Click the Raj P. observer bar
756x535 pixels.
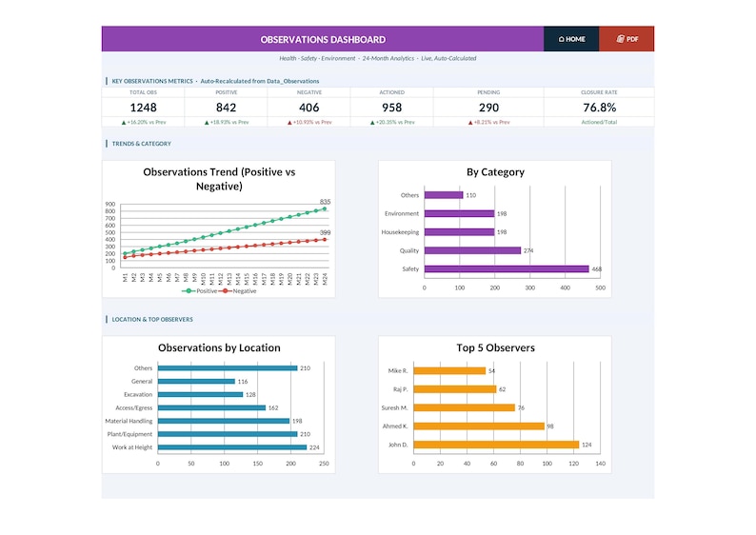[x=455, y=389]
